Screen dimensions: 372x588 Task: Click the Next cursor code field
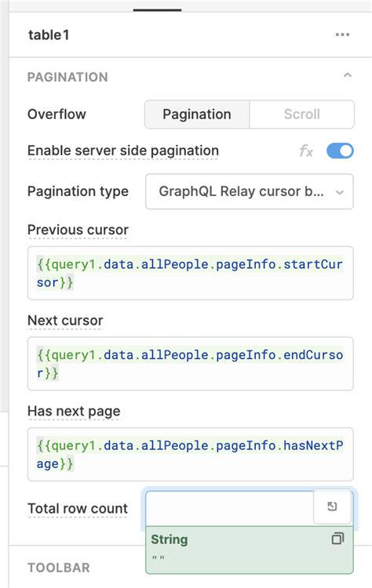click(x=191, y=364)
